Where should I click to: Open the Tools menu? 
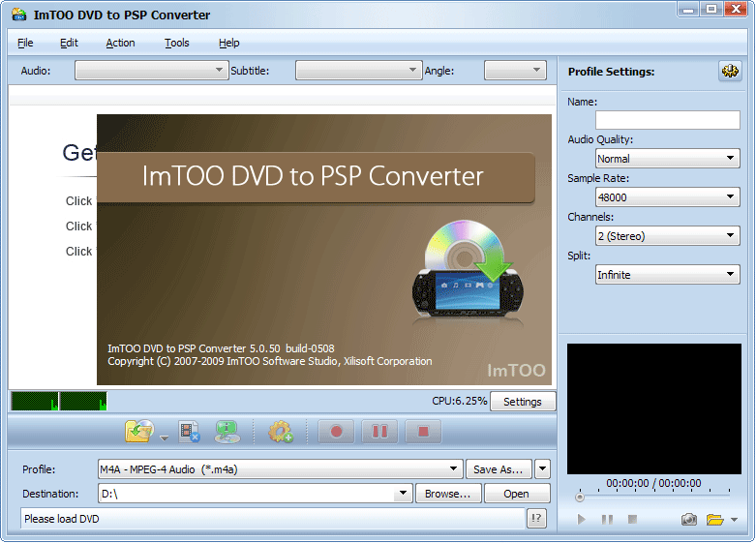pos(177,43)
